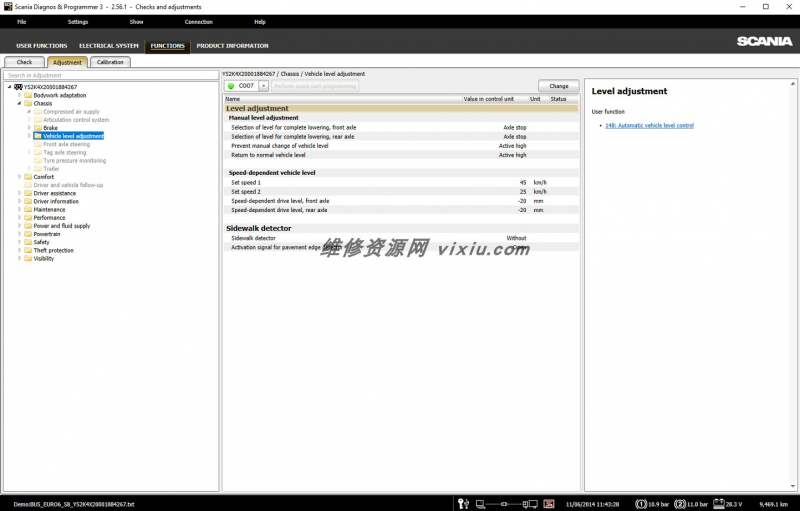
Task: Click the battery voltage icon
Action: 719,503
